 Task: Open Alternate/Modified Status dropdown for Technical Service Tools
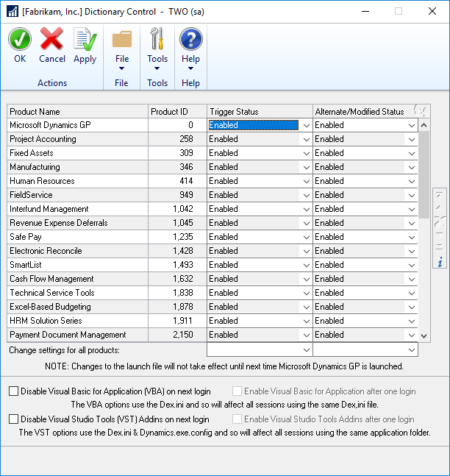click(412, 293)
